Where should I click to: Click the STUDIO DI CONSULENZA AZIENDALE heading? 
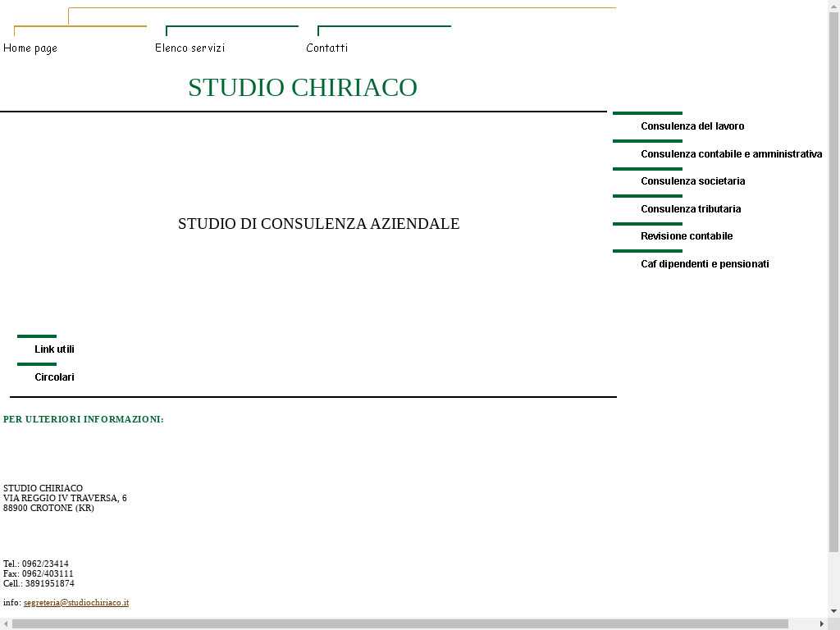click(319, 224)
